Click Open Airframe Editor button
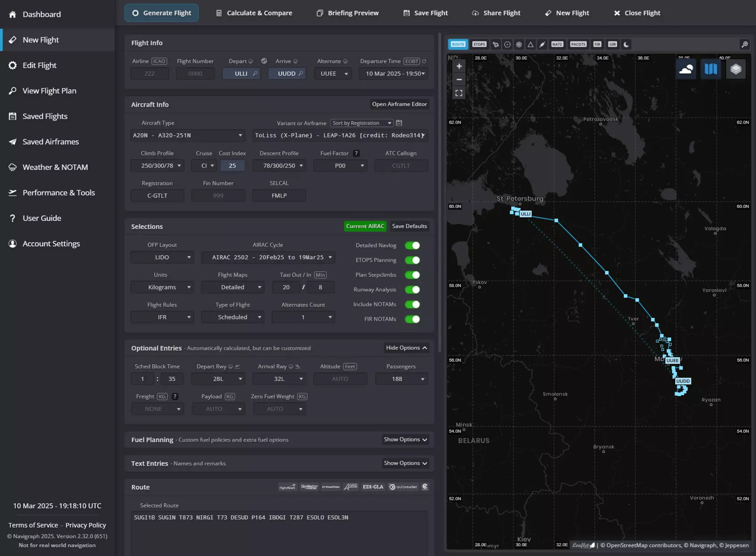Viewport: 756px width, 556px height. (399, 104)
